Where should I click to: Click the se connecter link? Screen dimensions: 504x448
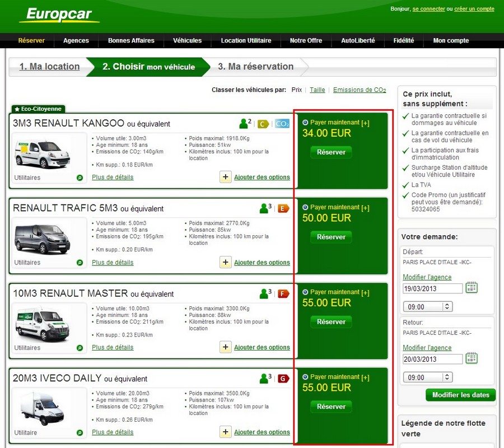coord(428,8)
